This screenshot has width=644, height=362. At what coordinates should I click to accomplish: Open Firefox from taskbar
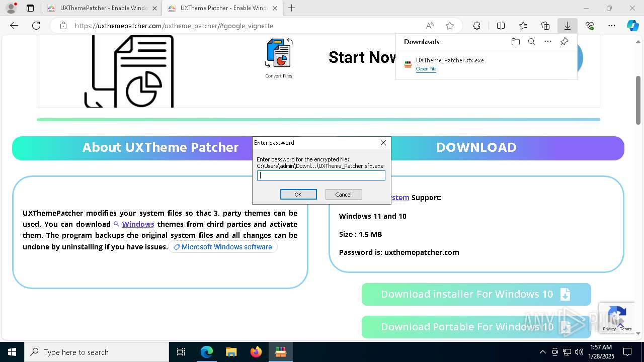(x=256, y=352)
